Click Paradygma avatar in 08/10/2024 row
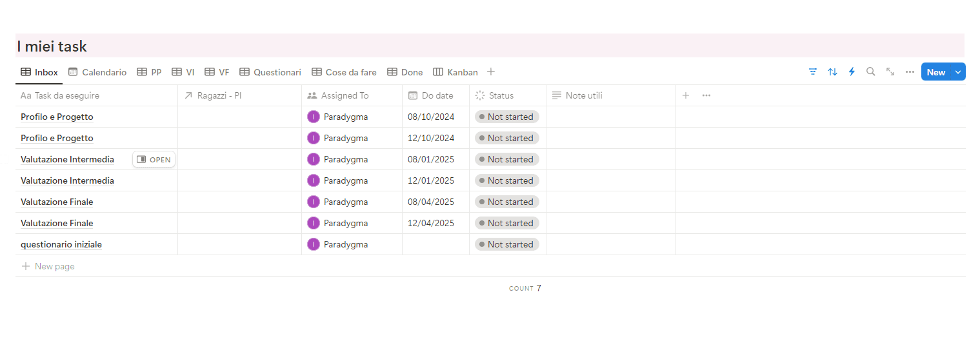Viewport: 980px width, 357px height. [314, 117]
